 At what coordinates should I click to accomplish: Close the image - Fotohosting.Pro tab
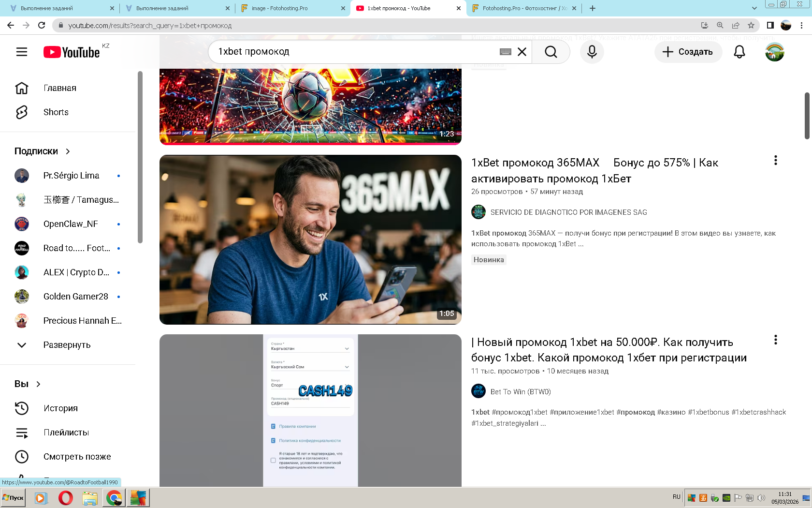coord(343,8)
